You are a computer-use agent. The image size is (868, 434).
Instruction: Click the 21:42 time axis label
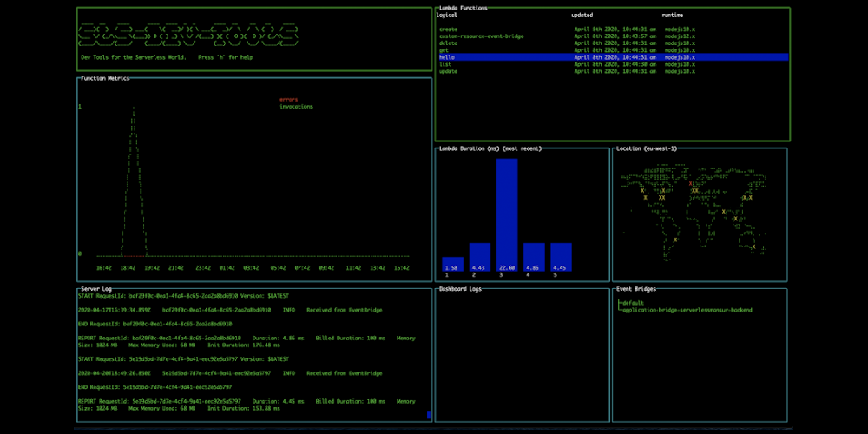(x=176, y=268)
